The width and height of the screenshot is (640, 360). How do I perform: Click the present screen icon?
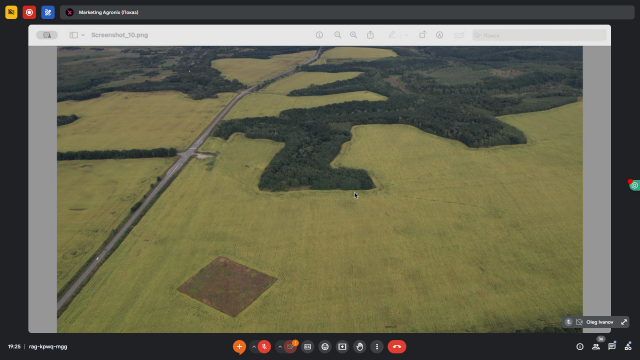coord(342,347)
